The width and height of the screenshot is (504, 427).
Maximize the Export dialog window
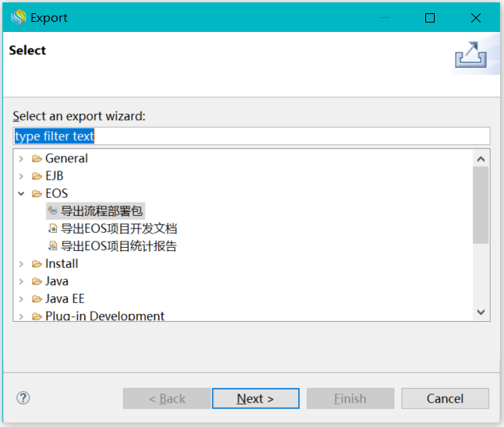(x=430, y=18)
